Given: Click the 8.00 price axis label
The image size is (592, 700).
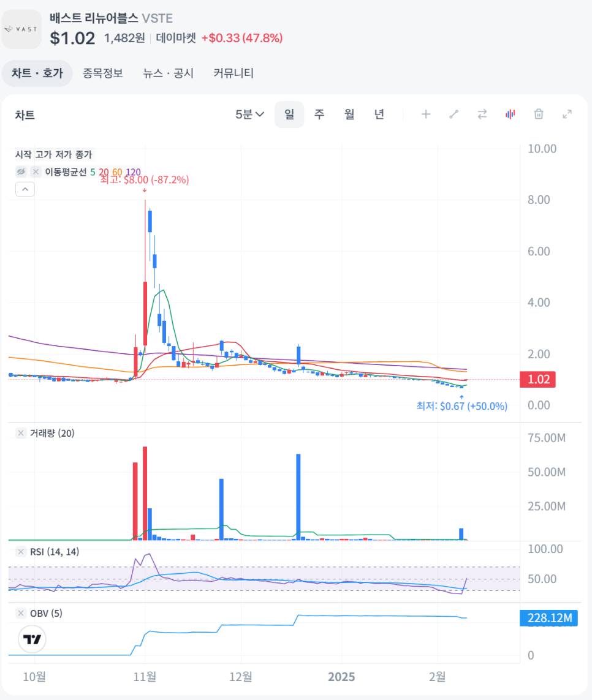Looking at the screenshot, I should [x=539, y=200].
